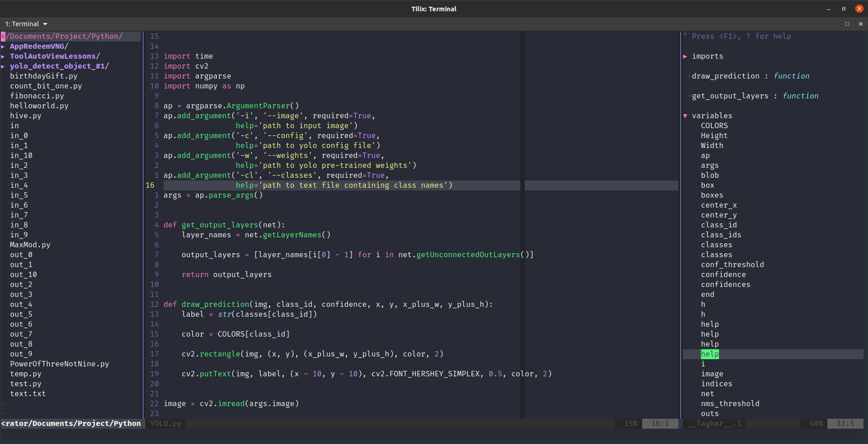Viewport: 868px width, 444px height.
Task: Click the __Tagbar__.1 statusline label
Action: [x=714, y=423]
